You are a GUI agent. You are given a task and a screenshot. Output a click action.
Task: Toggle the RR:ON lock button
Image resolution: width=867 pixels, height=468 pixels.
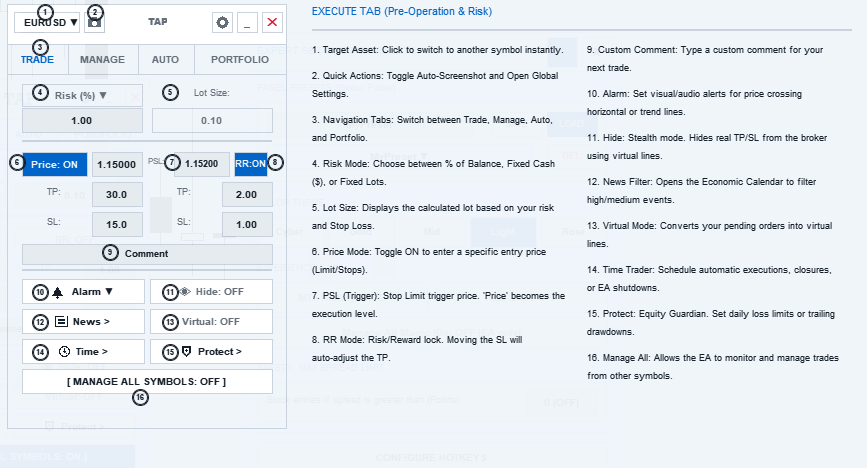tap(250, 164)
